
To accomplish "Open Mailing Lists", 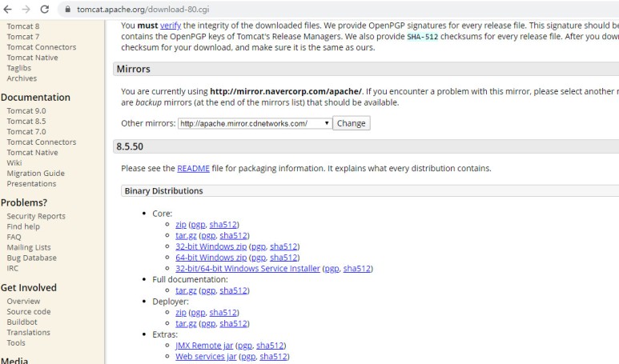I will [x=29, y=248].
